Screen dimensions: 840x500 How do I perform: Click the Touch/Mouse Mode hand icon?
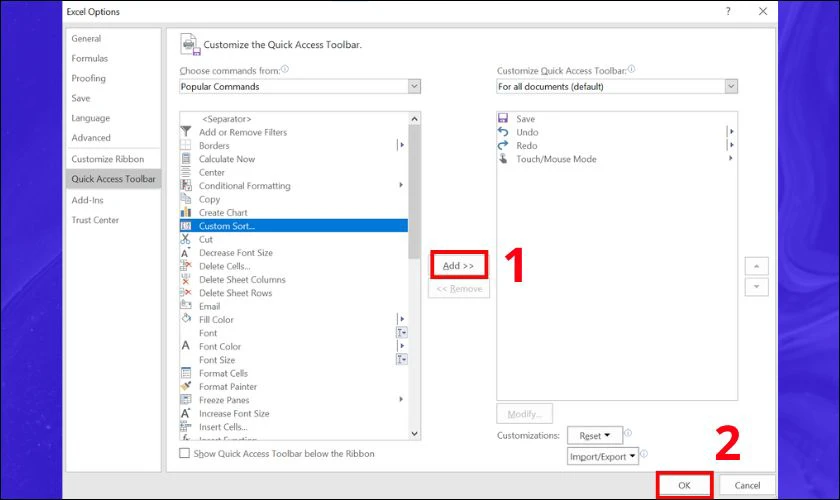pos(503,158)
